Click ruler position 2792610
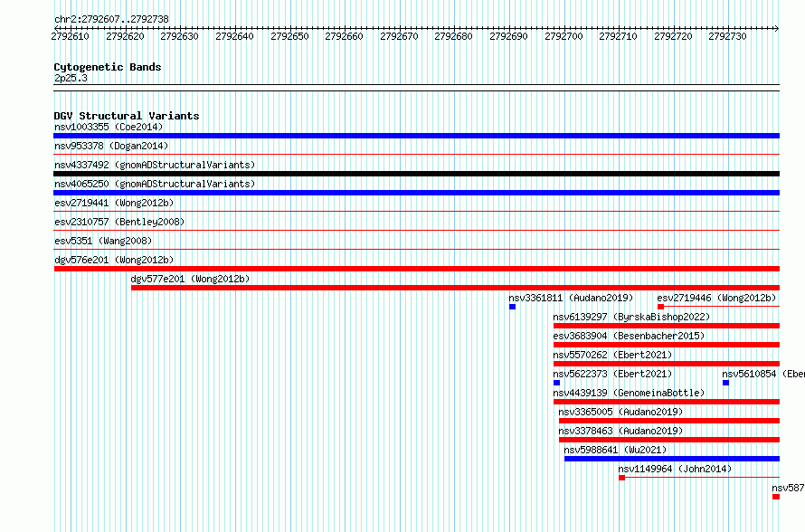The width and height of the screenshot is (805, 532). [x=71, y=36]
